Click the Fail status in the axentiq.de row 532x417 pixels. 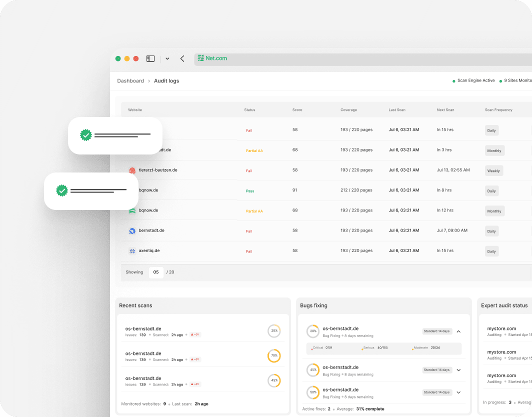249,251
